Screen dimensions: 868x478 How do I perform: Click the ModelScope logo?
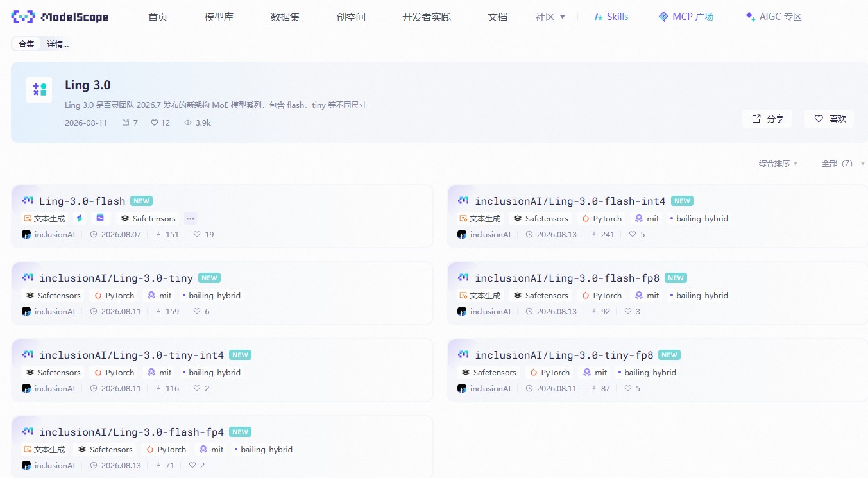point(60,17)
